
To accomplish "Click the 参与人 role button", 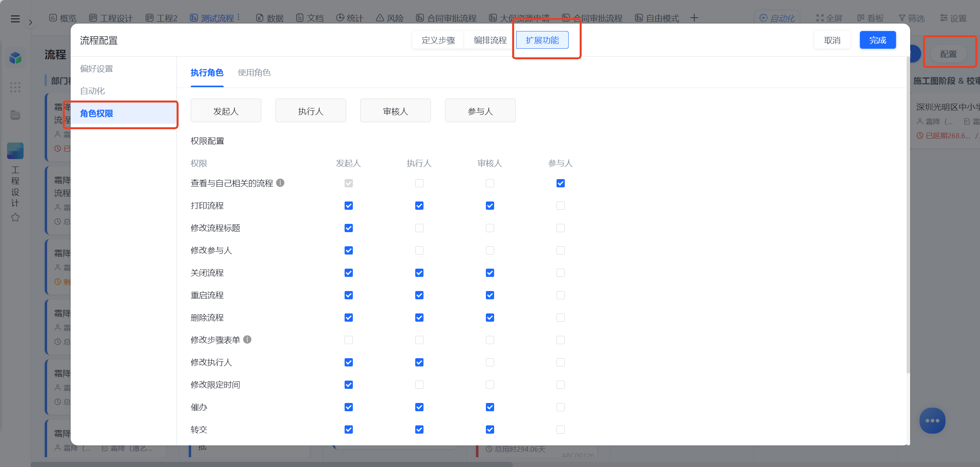I will click(480, 111).
